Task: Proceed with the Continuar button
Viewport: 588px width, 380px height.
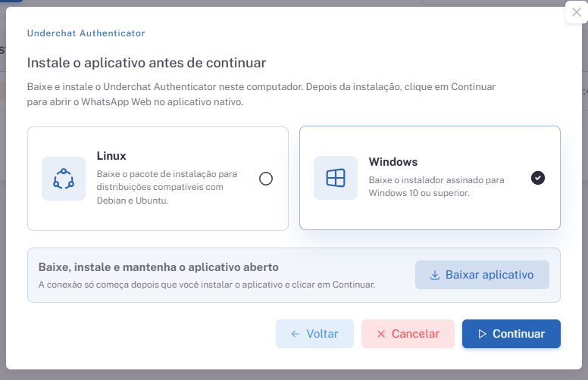Action: point(511,334)
